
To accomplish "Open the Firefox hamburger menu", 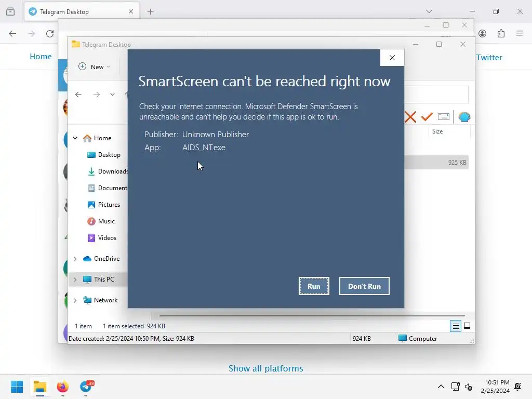I will 520,33.
